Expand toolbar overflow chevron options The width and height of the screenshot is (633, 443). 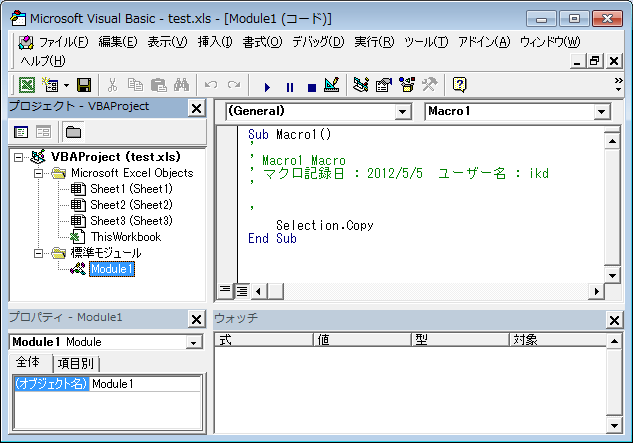tap(618, 84)
